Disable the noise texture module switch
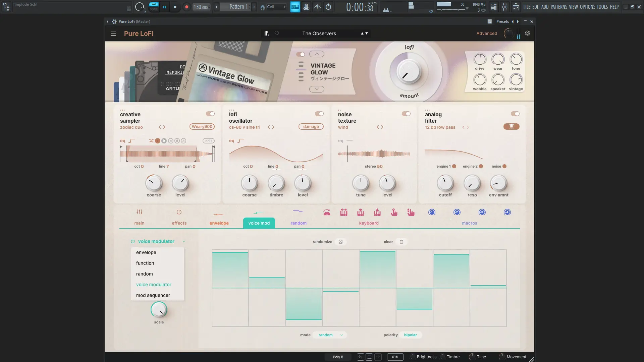644x362 pixels. 406,114
